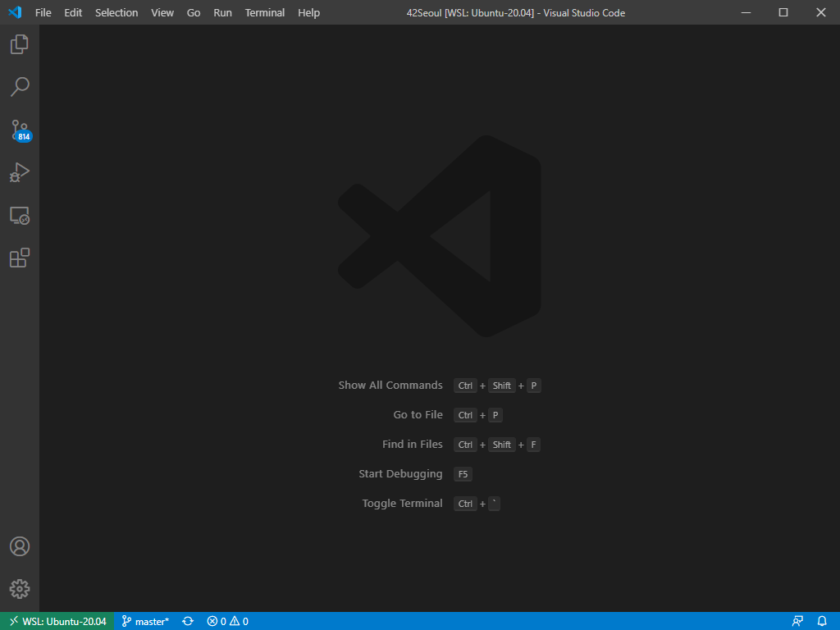Open the Extensions view
Viewport: 840px width, 630px height.
point(20,258)
